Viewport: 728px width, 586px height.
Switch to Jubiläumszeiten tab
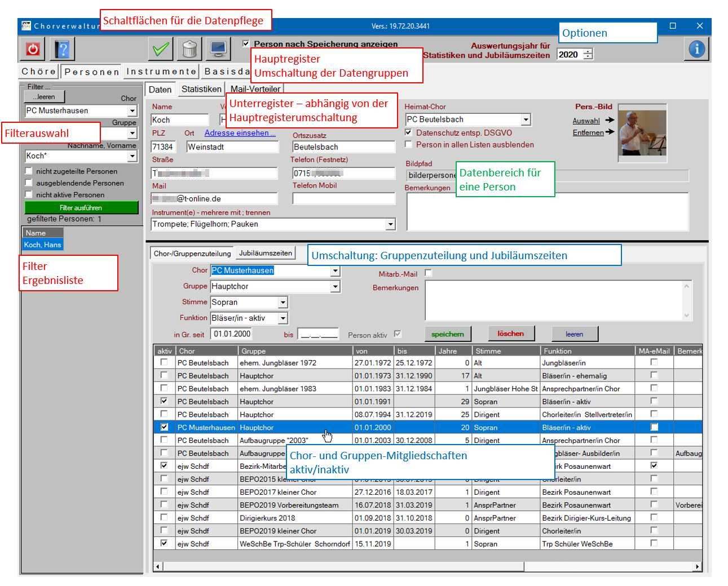coord(265,253)
